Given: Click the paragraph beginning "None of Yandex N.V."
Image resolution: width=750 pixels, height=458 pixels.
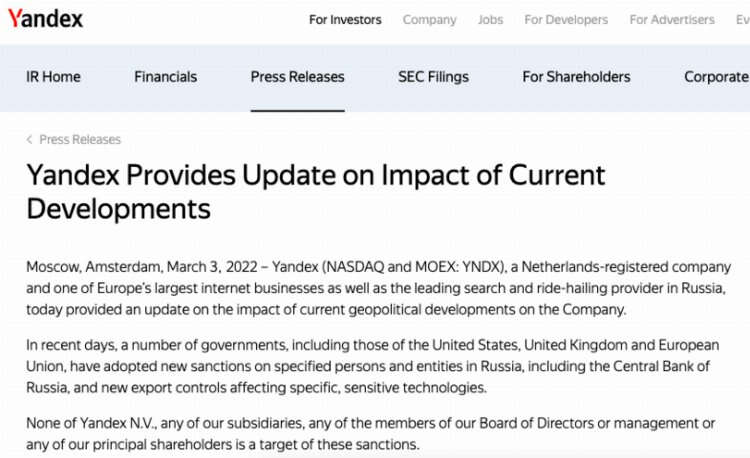Looking at the screenshot, I should (x=370, y=434).
